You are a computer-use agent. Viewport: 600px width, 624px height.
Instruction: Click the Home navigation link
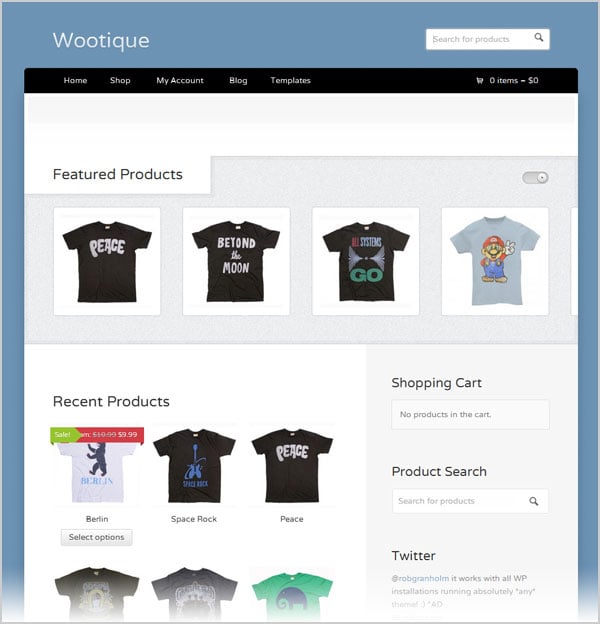[x=75, y=80]
